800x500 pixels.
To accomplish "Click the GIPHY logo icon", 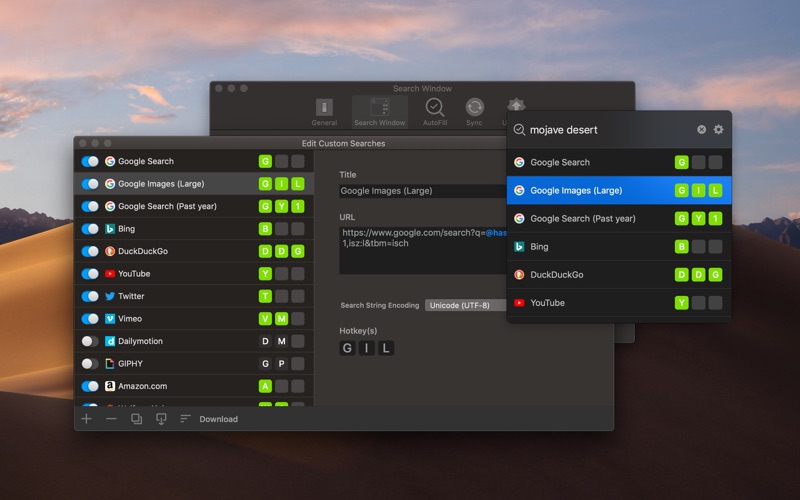I will pos(110,363).
